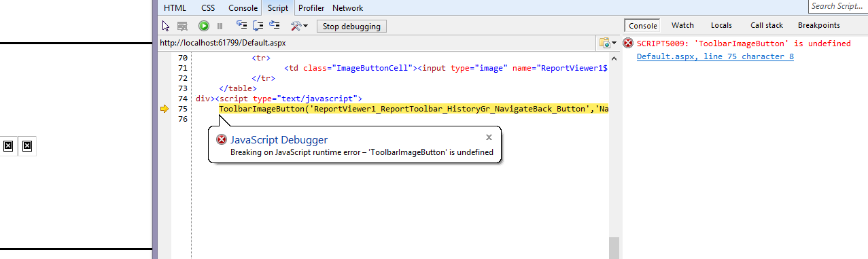Select the Script tab

click(x=277, y=8)
